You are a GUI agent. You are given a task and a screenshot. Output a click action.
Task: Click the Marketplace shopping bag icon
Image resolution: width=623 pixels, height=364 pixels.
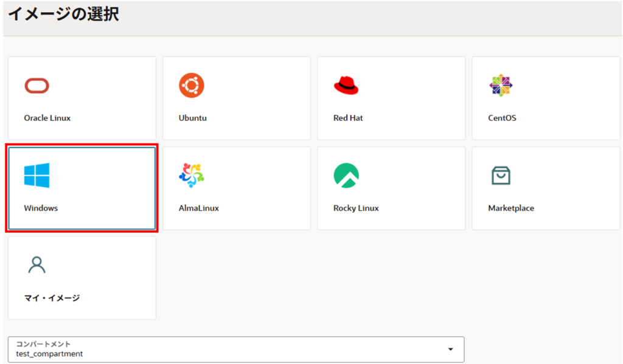click(x=501, y=176)
